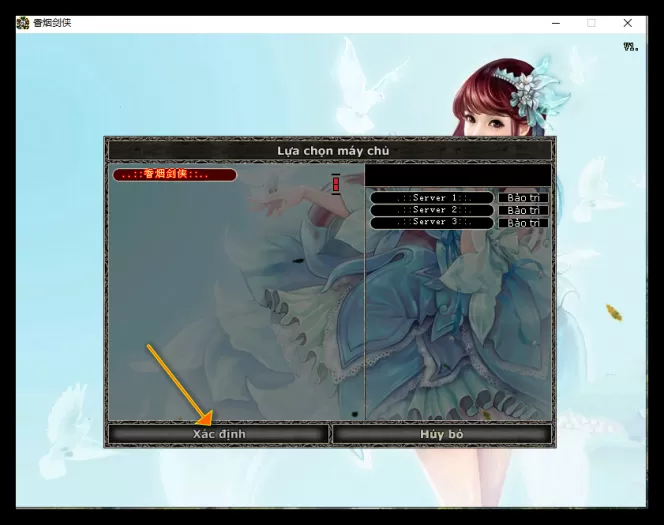Screen dimensions: 664x525
Task: Click the red scrollbar thumb in group list
Action: click(x=336, y=184)
